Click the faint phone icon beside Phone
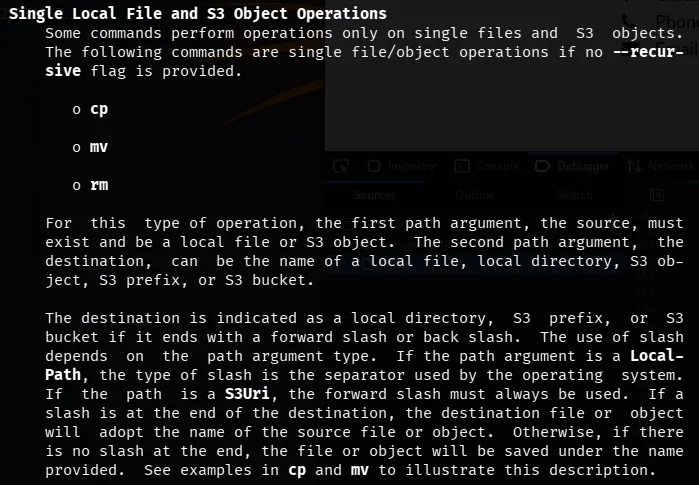This screenshot has width=699, height=485. click(x=629, y=20)
